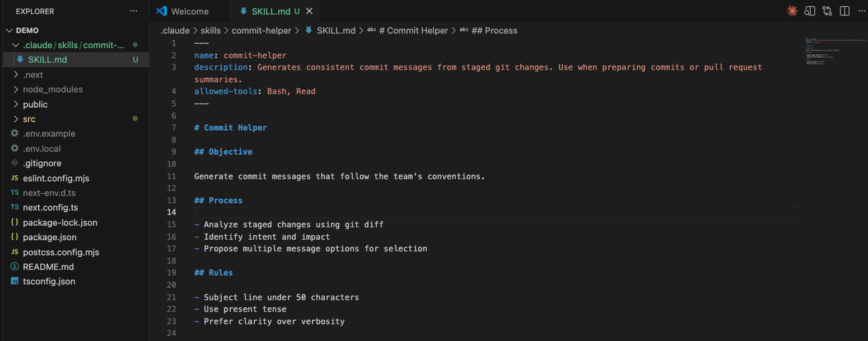Close the SKILL.md tab
The height and width of the screenshot is (341, 868).
(310, 11)
